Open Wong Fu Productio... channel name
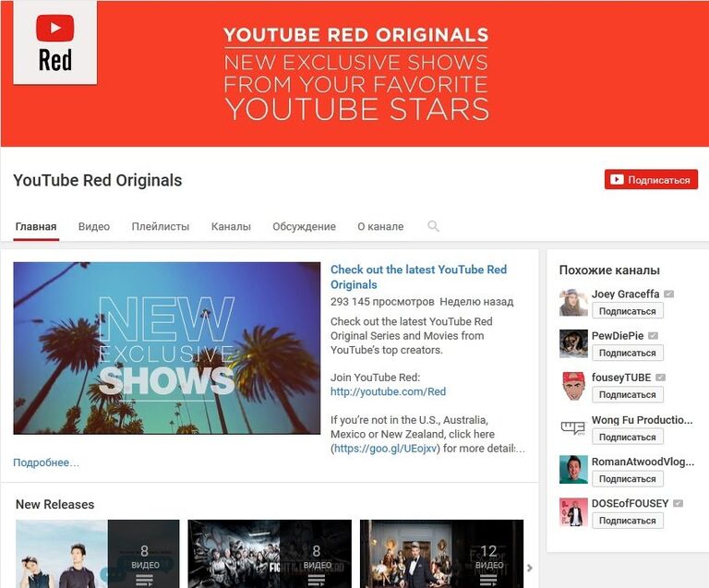This screenshot has width=709, height=588. 643,420
